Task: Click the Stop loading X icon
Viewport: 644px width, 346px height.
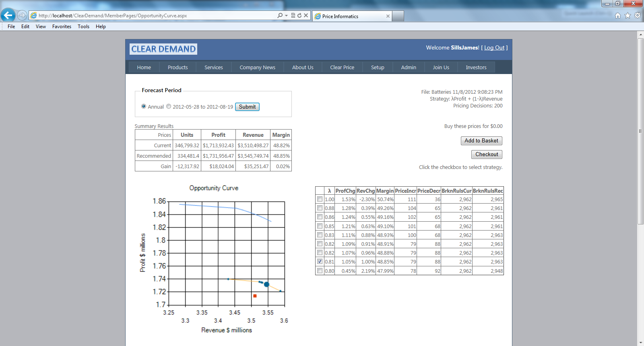Action: [x=306, y=15]
